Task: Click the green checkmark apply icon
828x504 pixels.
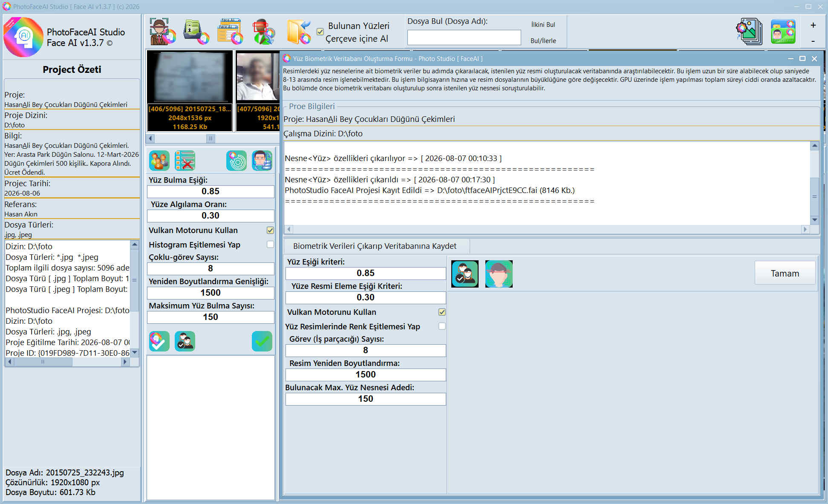Action: tap(262, 341)
